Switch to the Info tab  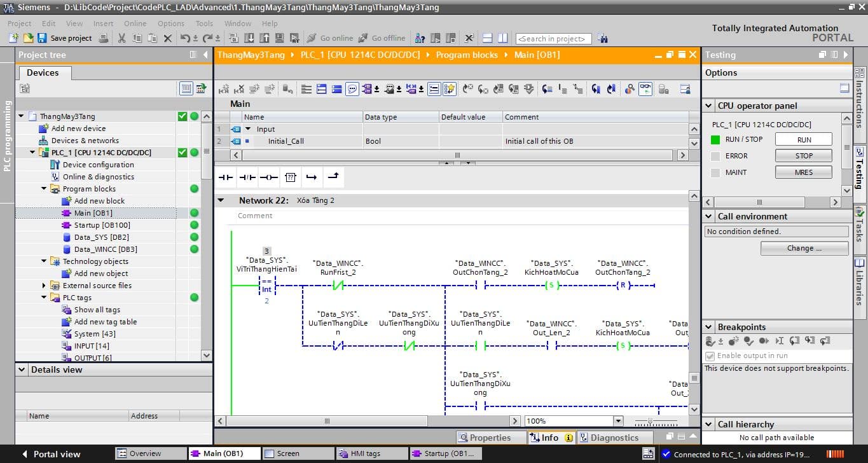pos(551,438)
